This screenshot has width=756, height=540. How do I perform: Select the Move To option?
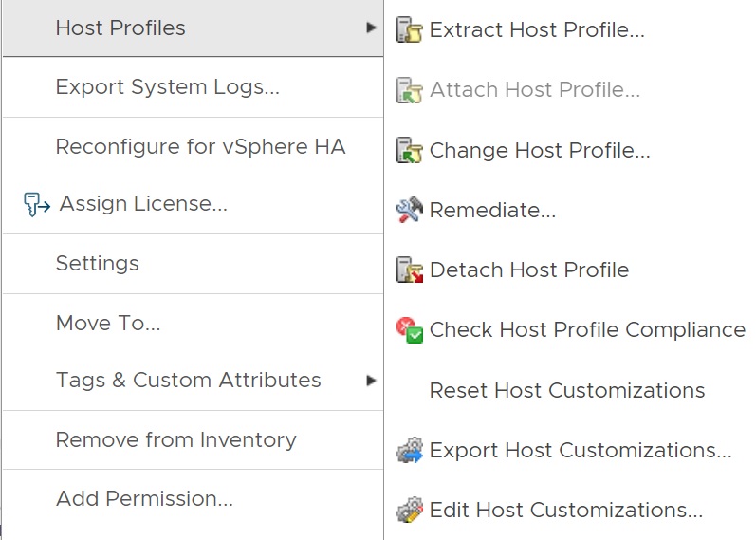tap(108, 324)
